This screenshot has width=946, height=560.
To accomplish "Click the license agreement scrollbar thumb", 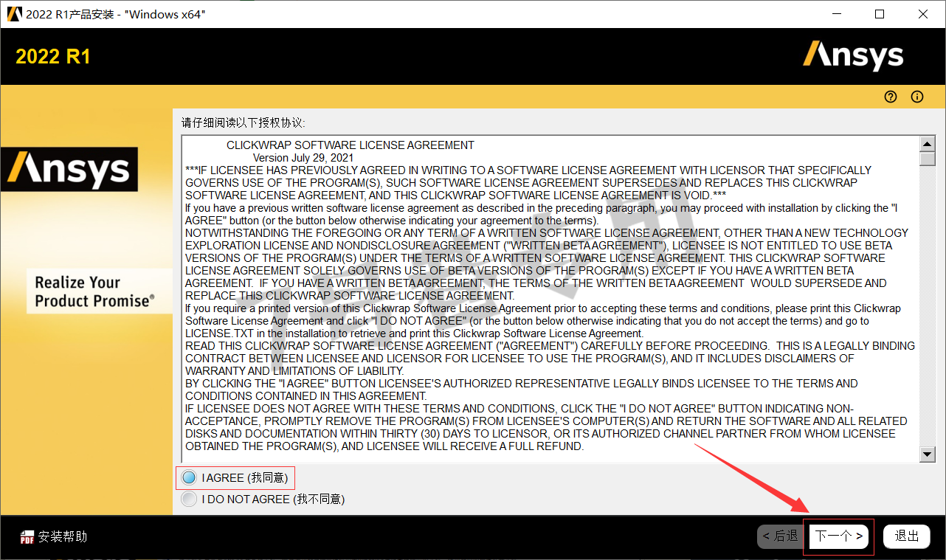I will pyautogui.click(x=928, y=159).
